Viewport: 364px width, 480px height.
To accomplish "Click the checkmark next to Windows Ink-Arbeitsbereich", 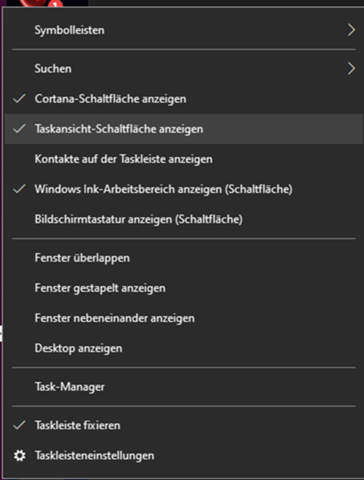I will [19, 189].
